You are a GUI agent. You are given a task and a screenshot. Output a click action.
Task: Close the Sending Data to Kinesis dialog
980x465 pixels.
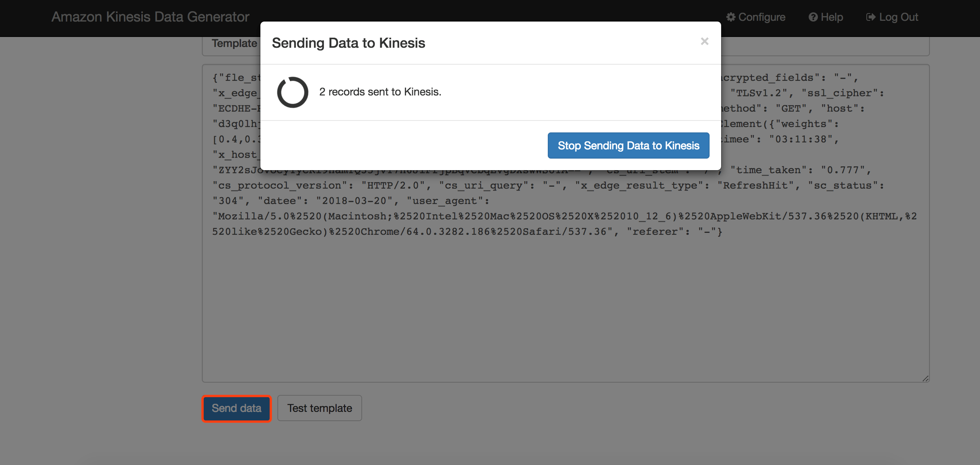click(705, 41)
